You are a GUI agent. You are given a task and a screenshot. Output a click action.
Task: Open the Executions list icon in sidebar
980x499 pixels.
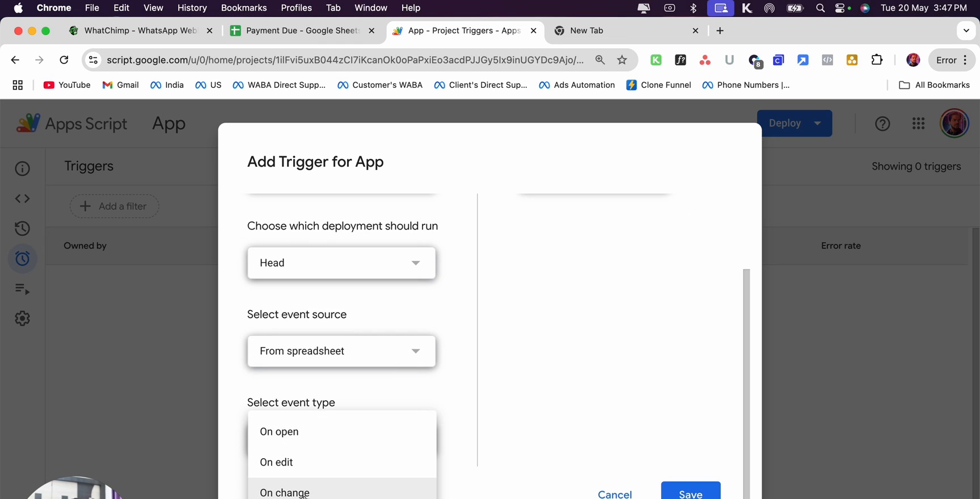click(22, 289)
